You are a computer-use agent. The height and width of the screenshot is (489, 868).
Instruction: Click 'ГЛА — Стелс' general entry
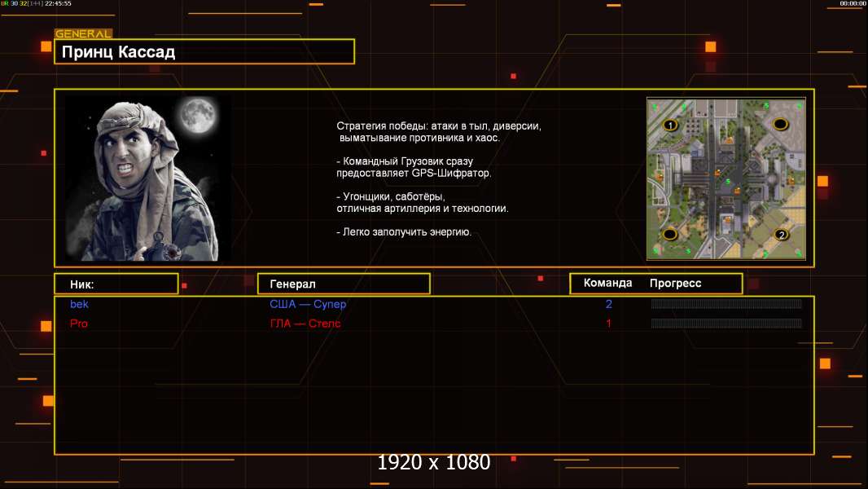(x=305, y=324)
